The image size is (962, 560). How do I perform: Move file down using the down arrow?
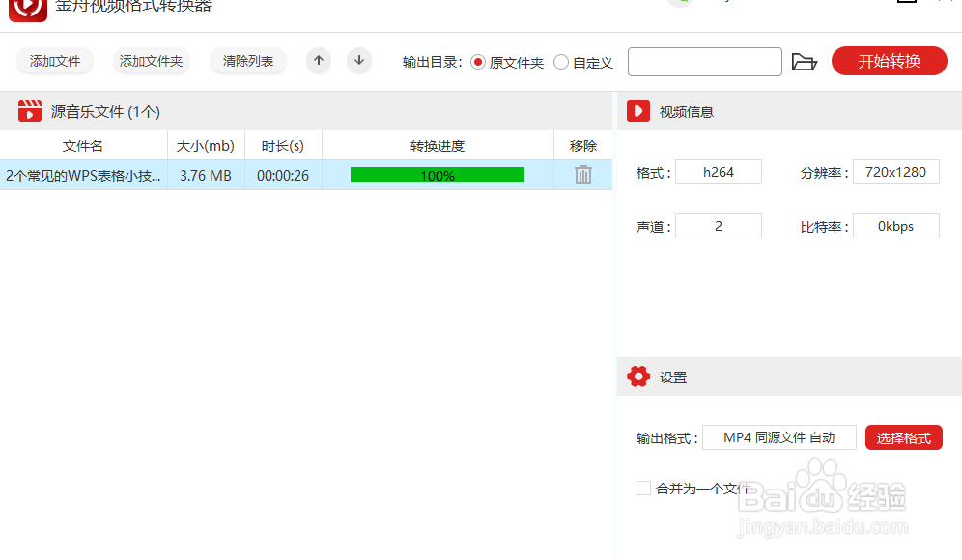(x=358, y=61)
